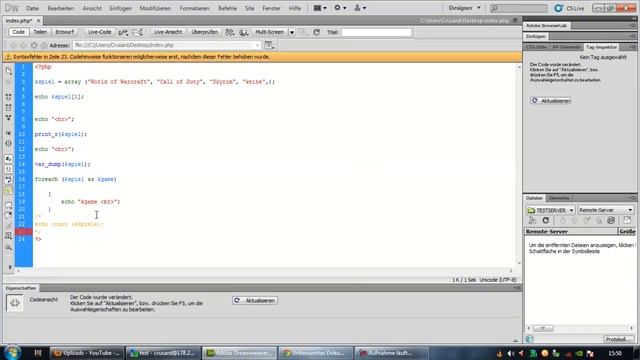The width and height of the screenshot is (640, 360).
Task: Click the balance braces icon
Action: 9,144
